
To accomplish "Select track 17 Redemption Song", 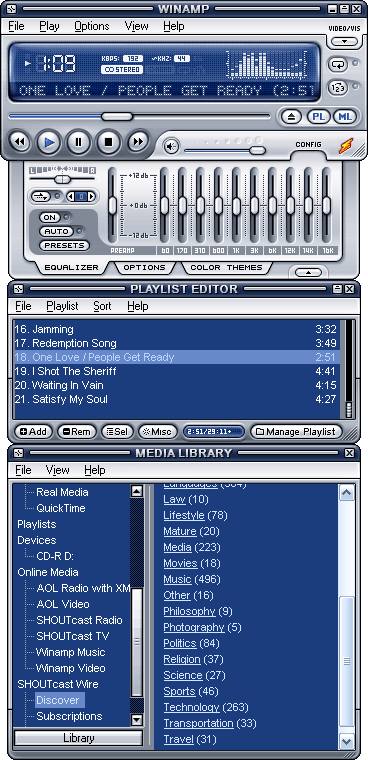I will click(x=177, y=343).
